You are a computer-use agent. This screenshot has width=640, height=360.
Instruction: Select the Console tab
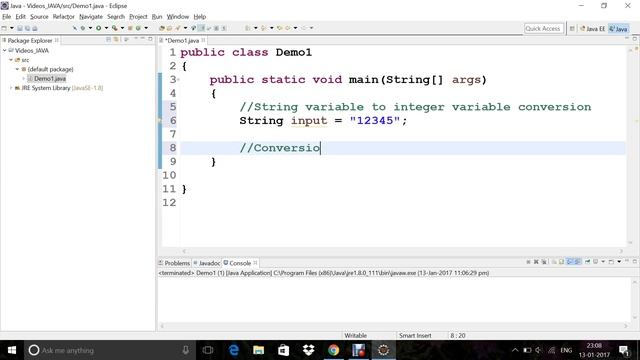[x=240, y=263]
